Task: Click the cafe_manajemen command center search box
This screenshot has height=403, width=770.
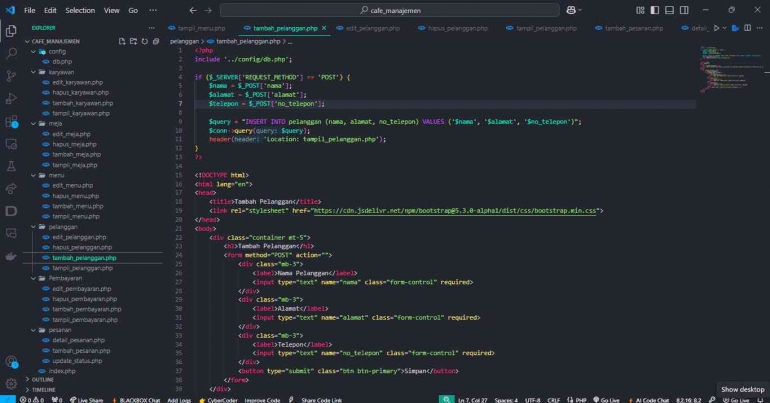Action: 390,10
